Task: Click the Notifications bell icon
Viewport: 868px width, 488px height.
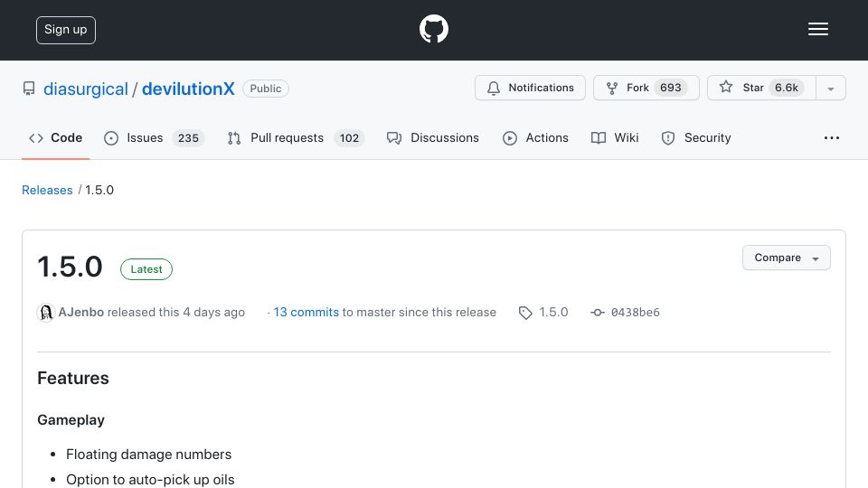Action: 494,89
